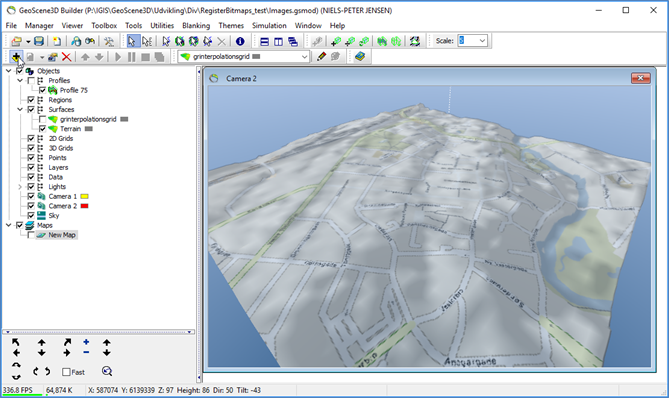Delete selected object with the red X icon

coord(66,57)
